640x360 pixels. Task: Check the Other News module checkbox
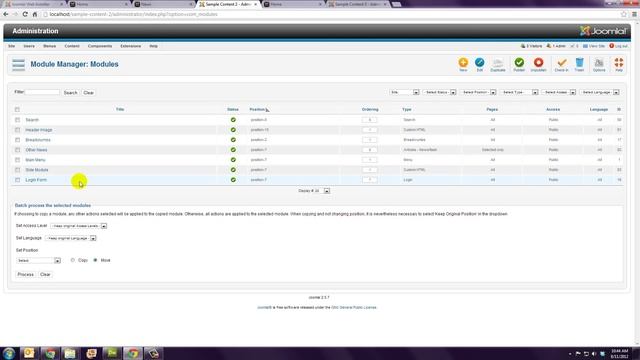click(17, 150)
